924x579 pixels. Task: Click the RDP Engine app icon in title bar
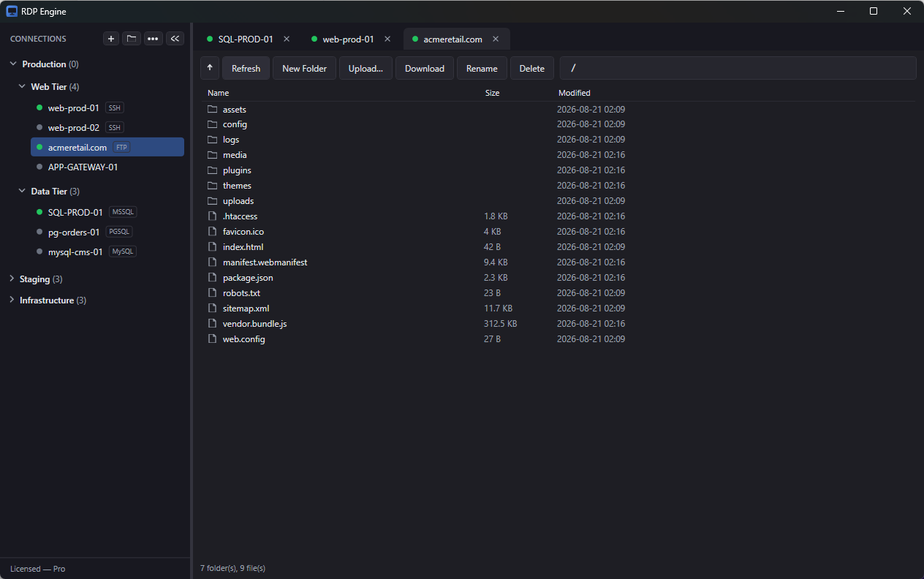[12, 11]
